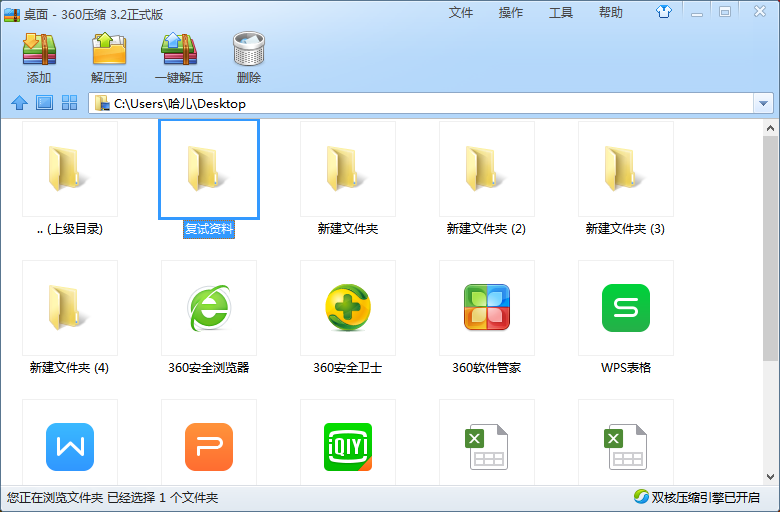Select the 新建文件夹 (3) folder
This screenshot has width=780, height=512.
tap(626, 169)
